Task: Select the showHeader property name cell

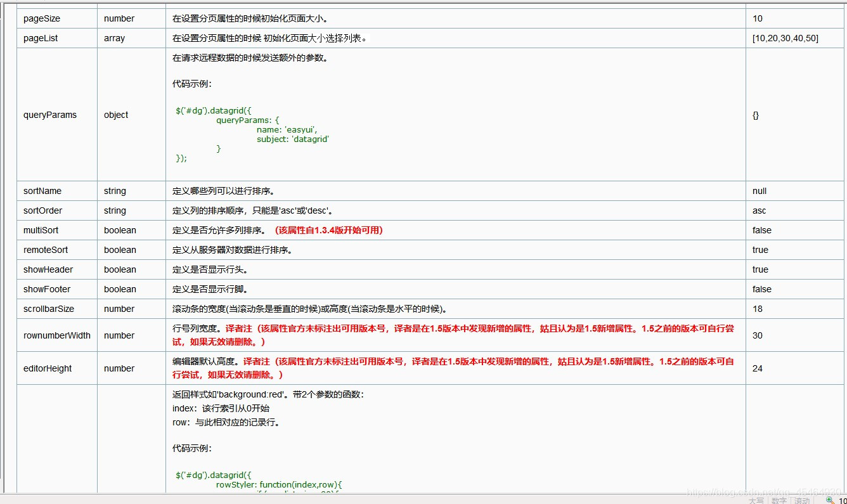Action: click(x=57, y=269)
